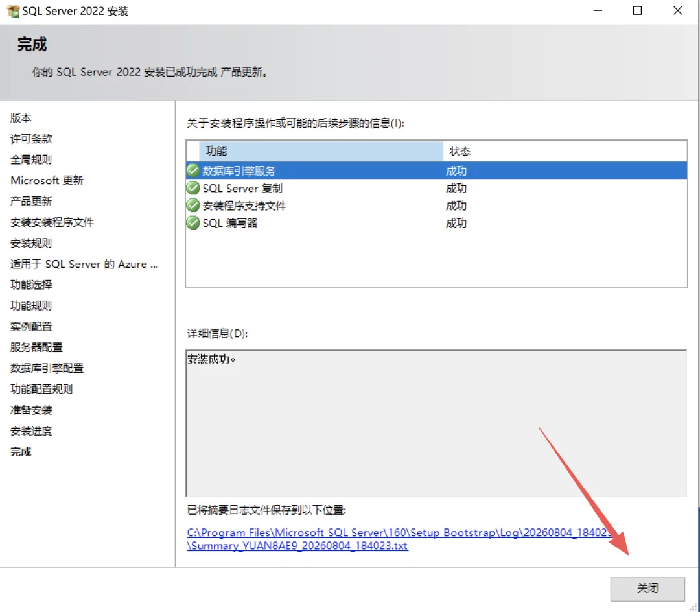
Task: Click green check icon beside SQL Server 复制
Action: (x=193, y=187)
